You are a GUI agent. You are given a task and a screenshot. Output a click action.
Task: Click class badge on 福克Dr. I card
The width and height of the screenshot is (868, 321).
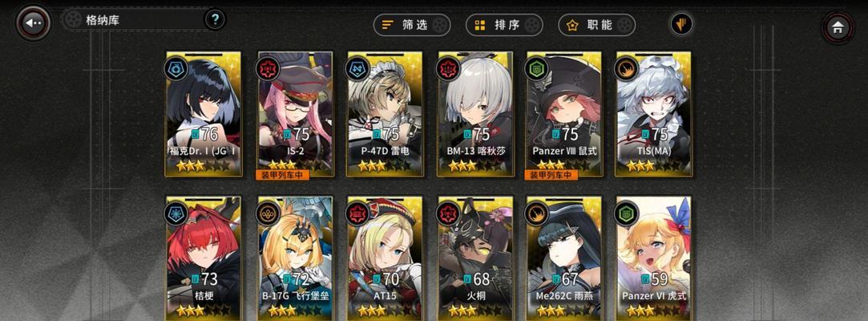tap(176, 69)
